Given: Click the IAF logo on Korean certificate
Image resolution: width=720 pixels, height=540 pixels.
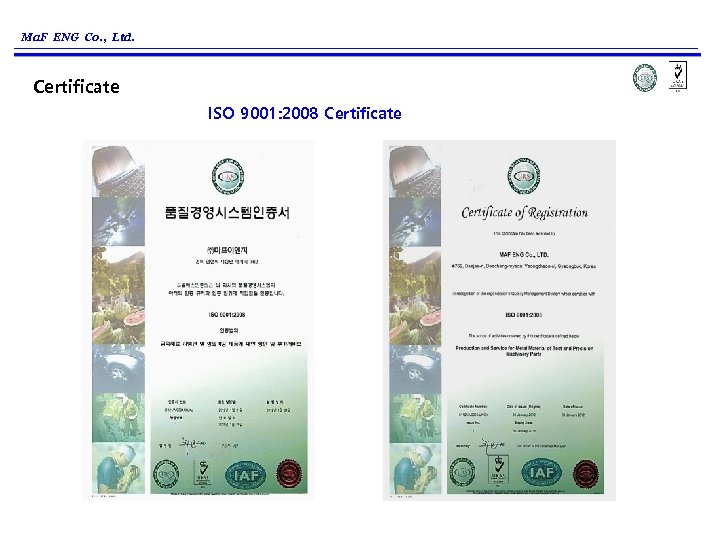Looking at the screenshot, I should coord(246,475).
